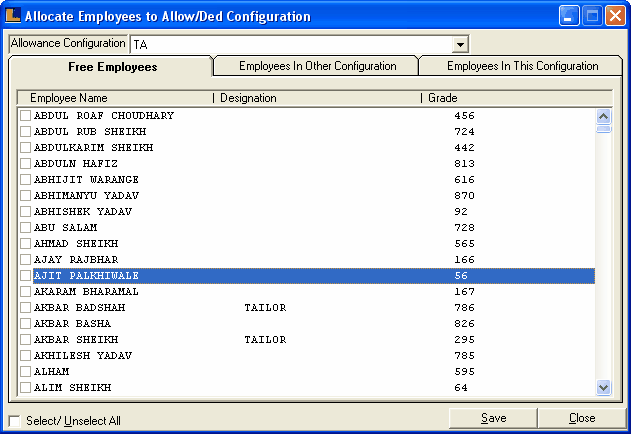631x434 pixels.
Task: Click grade value 456
Action: [464, 116]
